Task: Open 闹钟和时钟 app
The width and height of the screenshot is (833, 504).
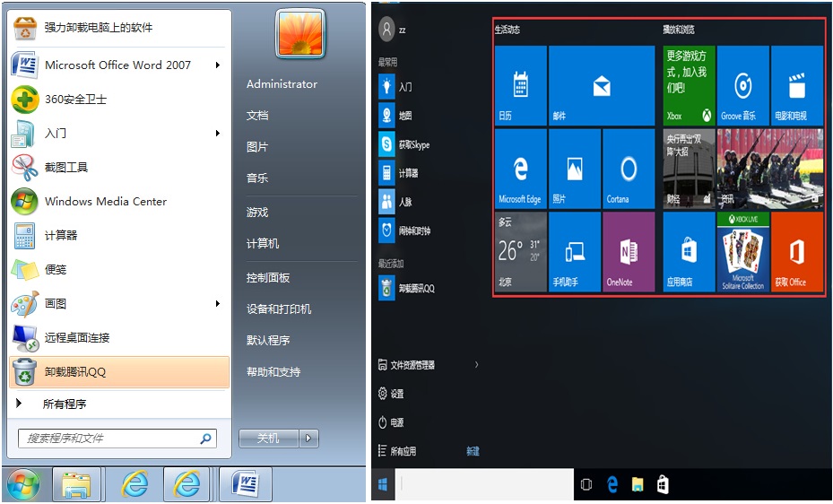Action: pyautogui.click(x=404, y=230)
